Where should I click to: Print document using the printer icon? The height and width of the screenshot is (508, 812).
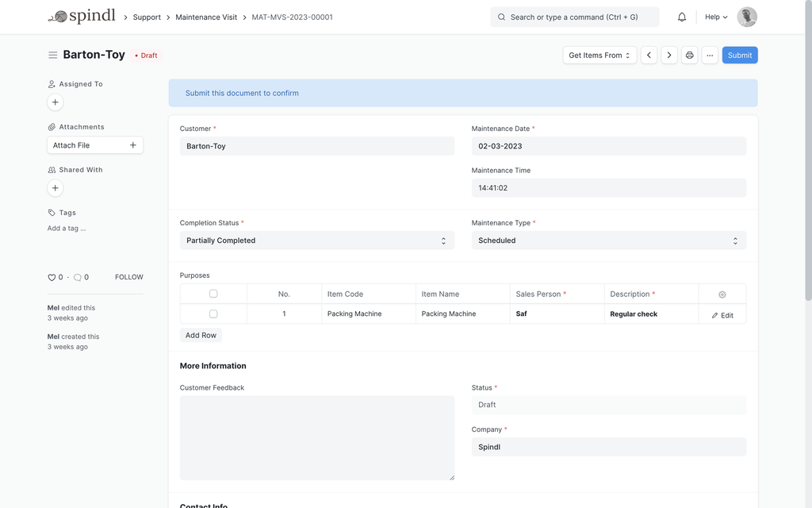tap(690, 55)
